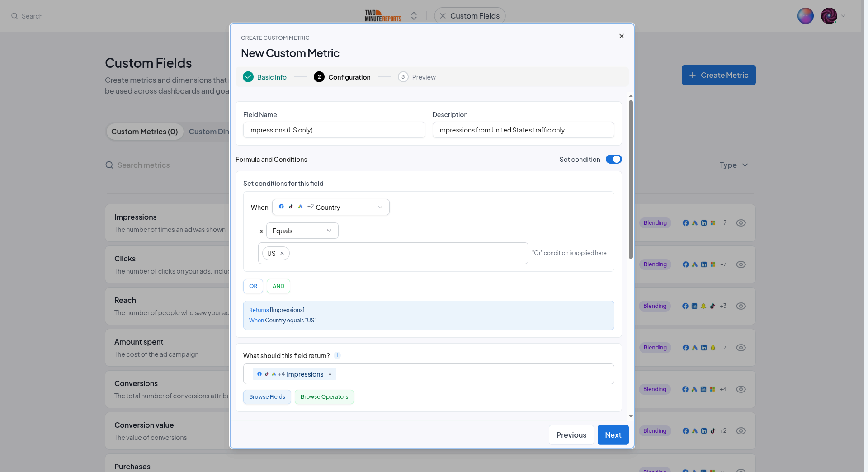Toggle visibility of the Clicks metric
This screenshot has width=868, height=472.
click(x=741, y=264)
